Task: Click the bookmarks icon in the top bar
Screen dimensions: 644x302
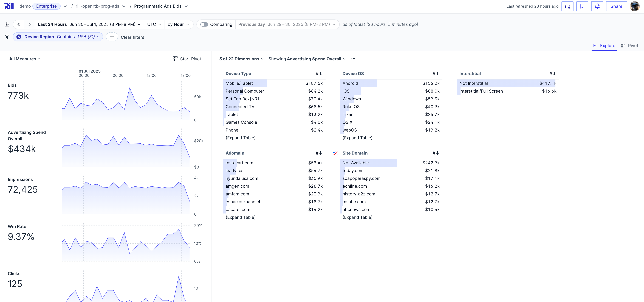Action: coord(582,6)
